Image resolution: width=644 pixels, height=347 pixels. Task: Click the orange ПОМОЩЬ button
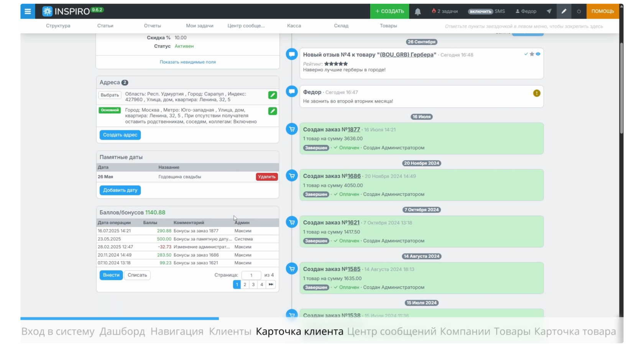[x=603, y=11]
